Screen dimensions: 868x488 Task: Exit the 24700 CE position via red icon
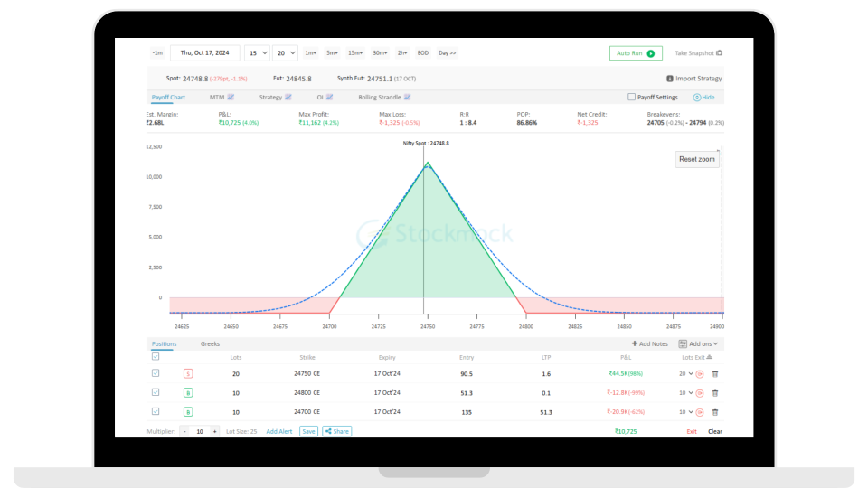pos(700,411)
